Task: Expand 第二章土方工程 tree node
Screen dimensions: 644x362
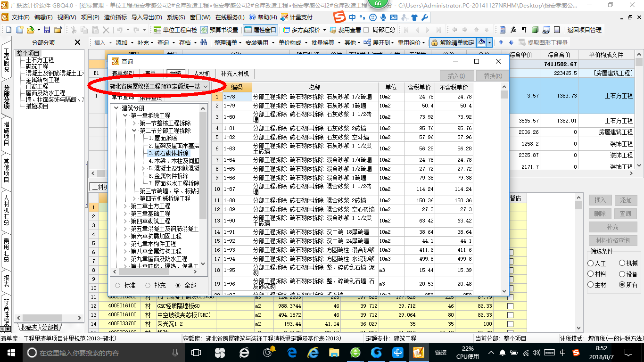Action: pyautogui.click(x=125, y=206)
